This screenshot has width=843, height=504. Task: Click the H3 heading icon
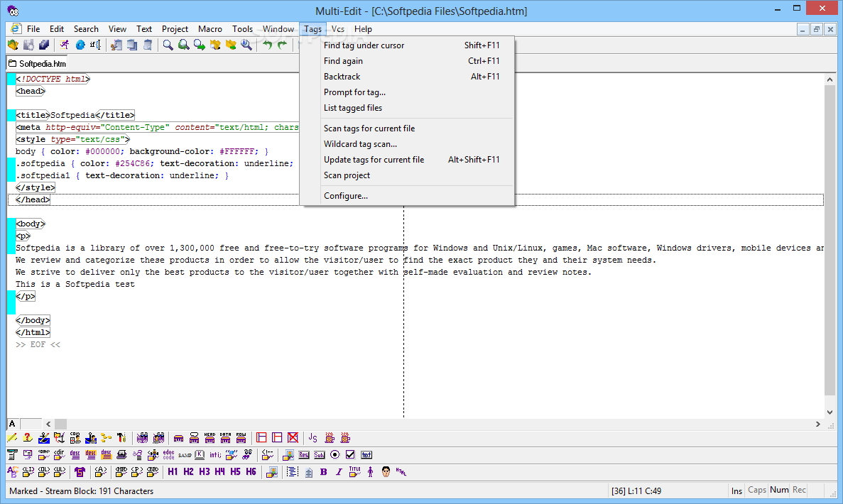(x=205, y=472)
